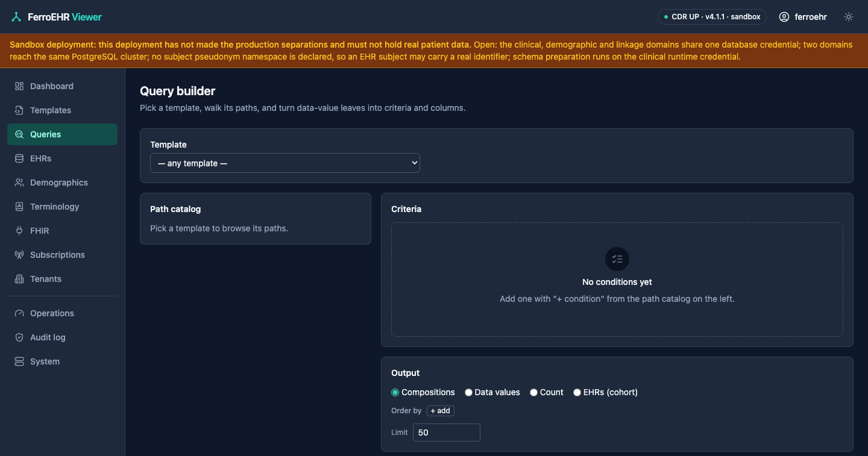Click the Dashboard grid icon in sidebar

click(19, 86)
